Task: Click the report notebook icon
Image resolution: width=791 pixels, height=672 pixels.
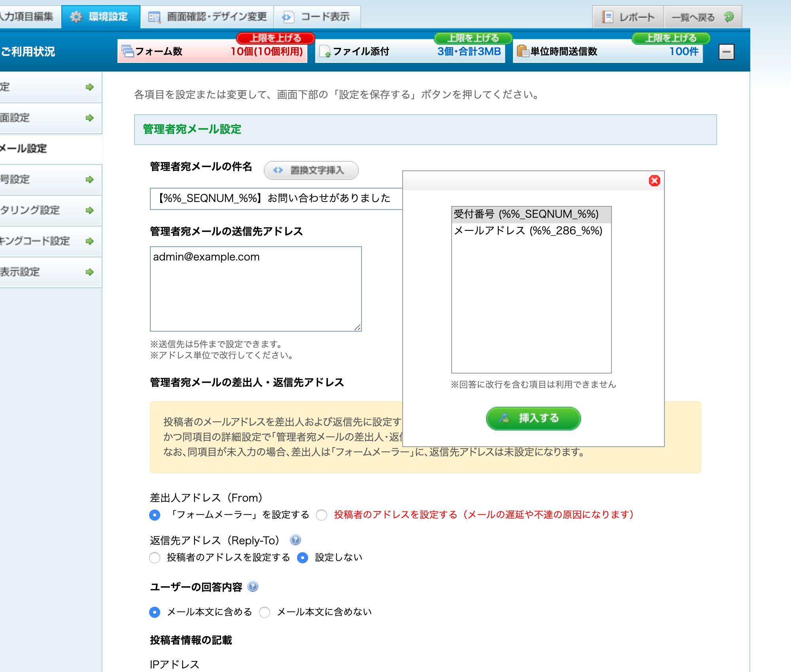Action: tap(607, 17)
